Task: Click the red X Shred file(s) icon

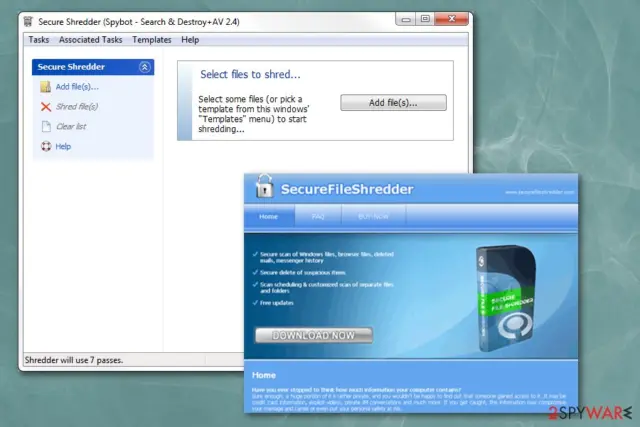Action: (46, 107)
